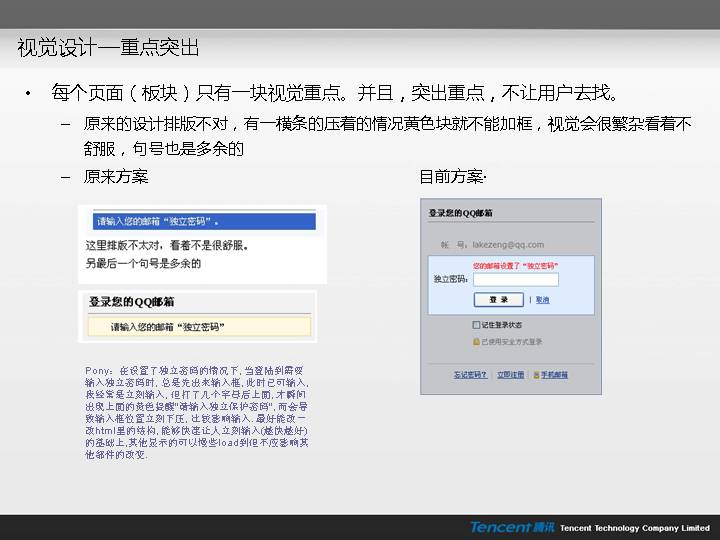Click the blue Pony comment paragraph
This screenshot has height=540, width=720.
pyautogui.click(x=197, y=412)
